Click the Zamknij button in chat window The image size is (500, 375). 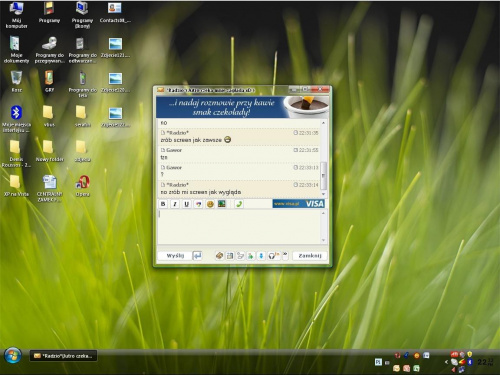click(310, 256)
